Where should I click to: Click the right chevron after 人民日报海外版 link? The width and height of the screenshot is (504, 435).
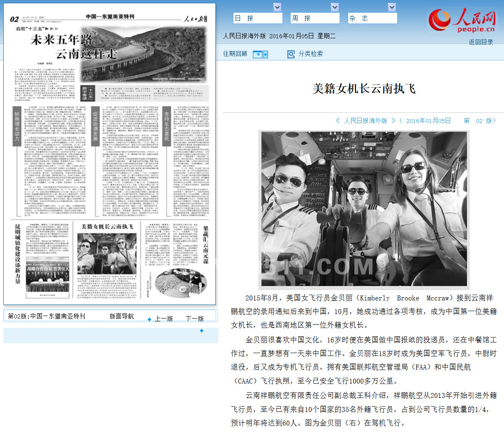point(393,121)
